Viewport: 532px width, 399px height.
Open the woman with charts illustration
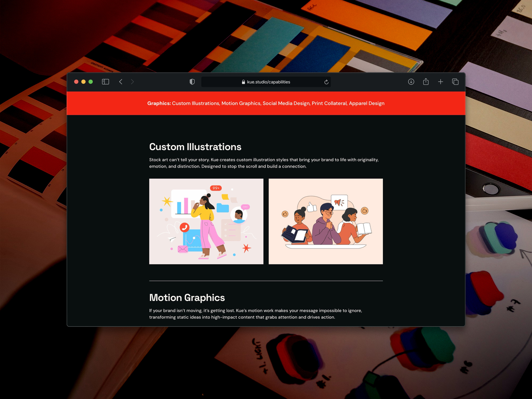click(206, 221)
